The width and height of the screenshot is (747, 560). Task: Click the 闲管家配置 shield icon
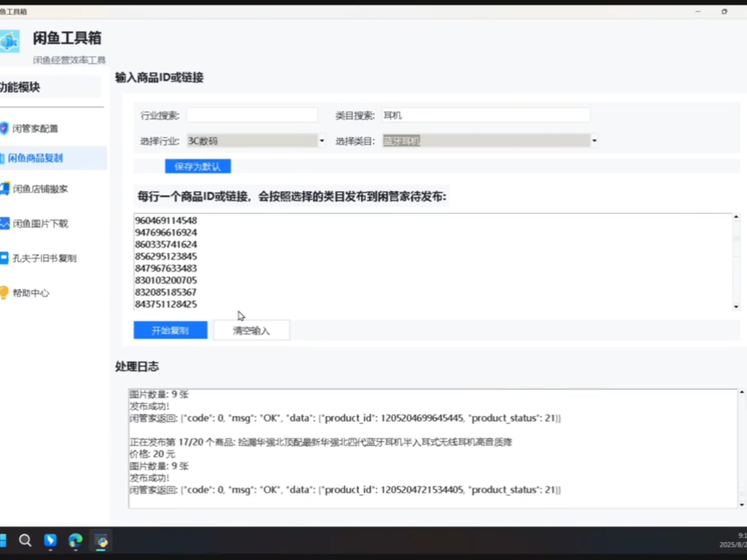click(x=4, y=128)
